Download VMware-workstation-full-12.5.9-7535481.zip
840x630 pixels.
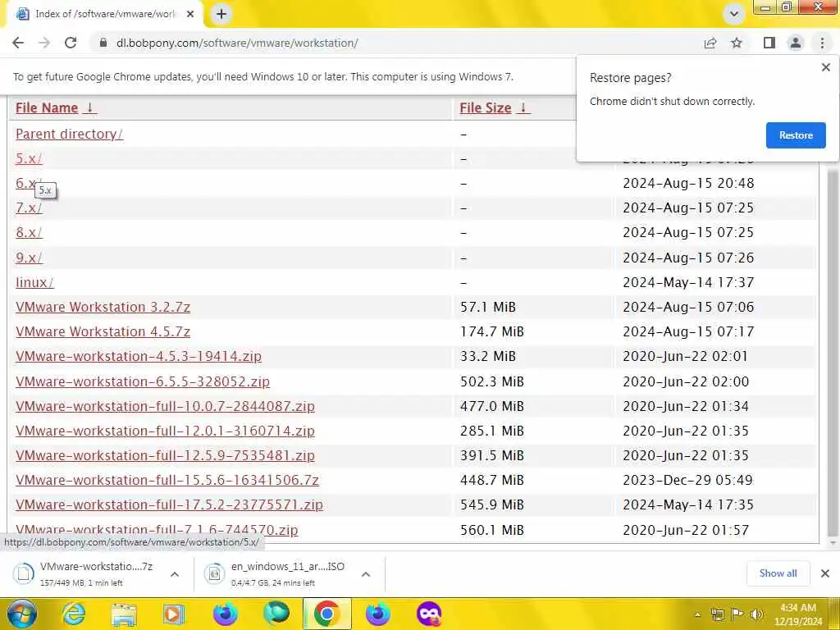(165, 455)
